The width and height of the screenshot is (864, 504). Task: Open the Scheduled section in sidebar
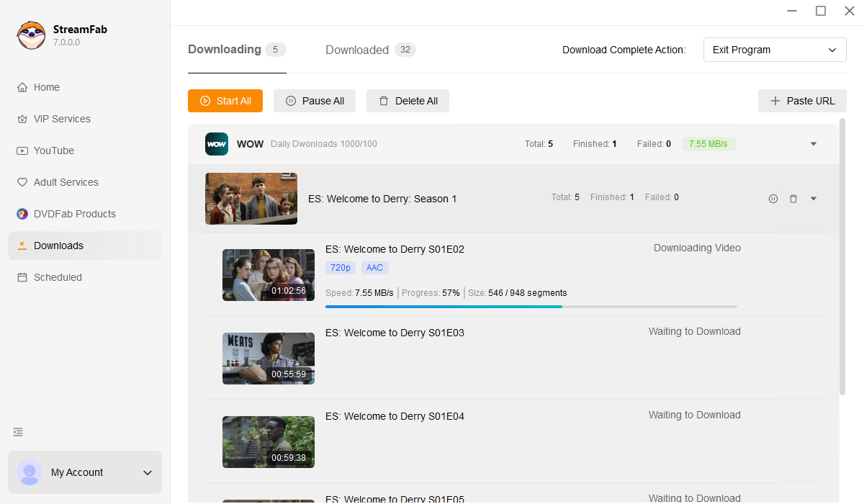pyautogui.click(x=58, y=277)
